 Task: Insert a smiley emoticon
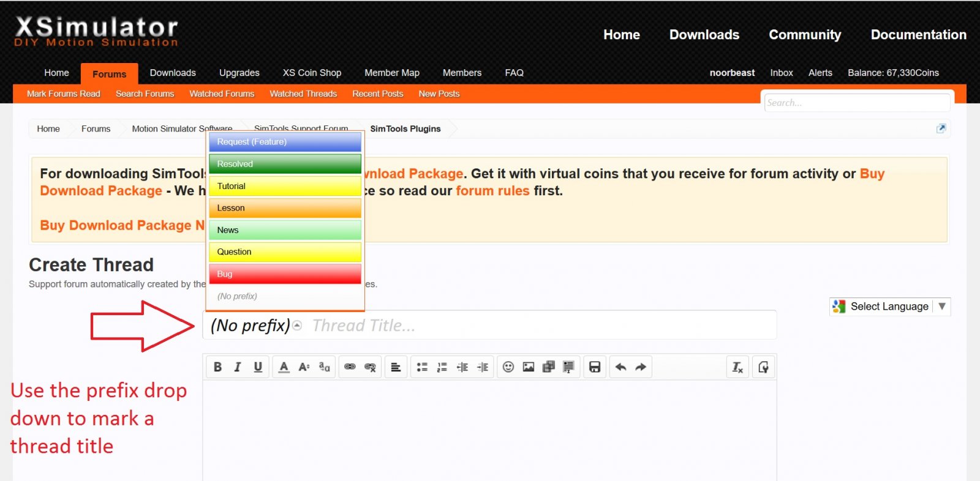508,367
